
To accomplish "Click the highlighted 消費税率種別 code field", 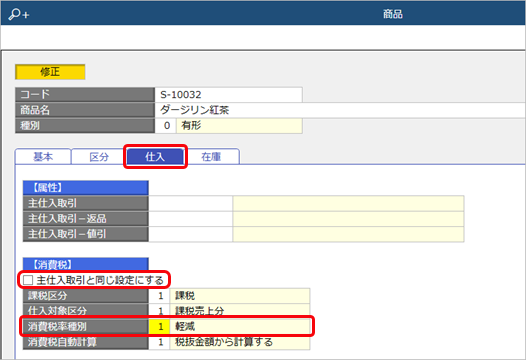I will tap(159, 326).
